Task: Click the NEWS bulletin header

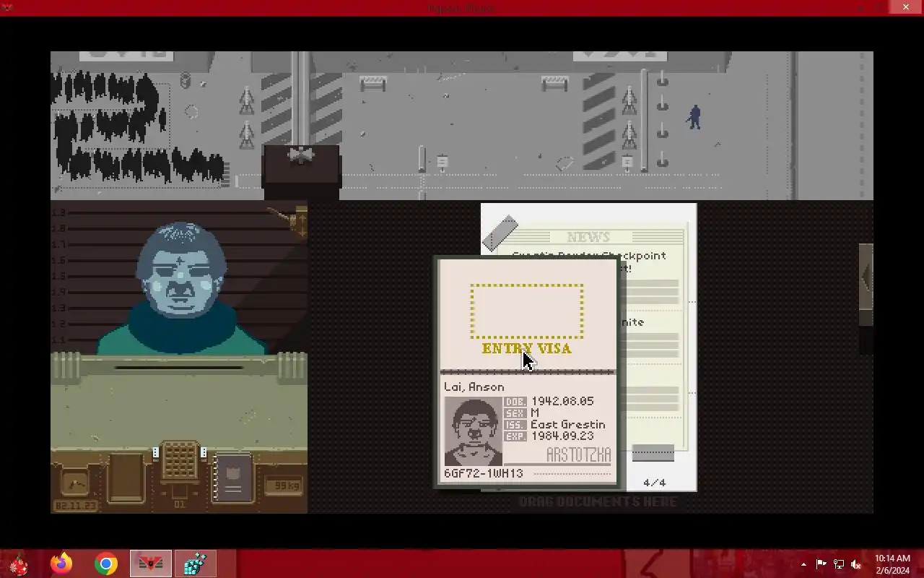Action: coord(588,237)
